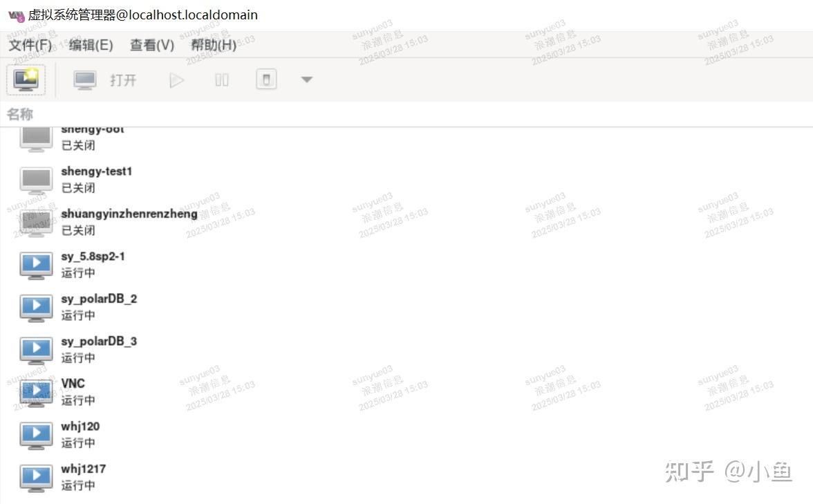Click the virt-manager title bar app icon
Screen dimensions: 813x504
(x=17, y=16)
